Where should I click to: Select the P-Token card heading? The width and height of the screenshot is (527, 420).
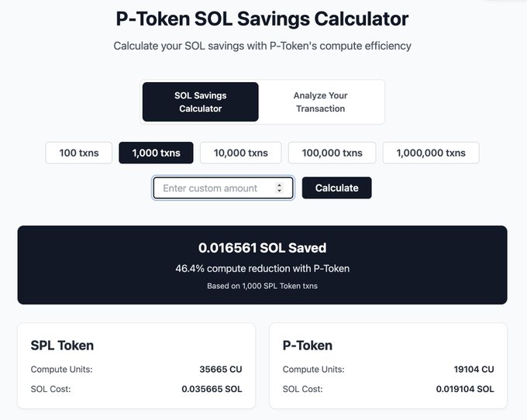(x=308, y=346)
